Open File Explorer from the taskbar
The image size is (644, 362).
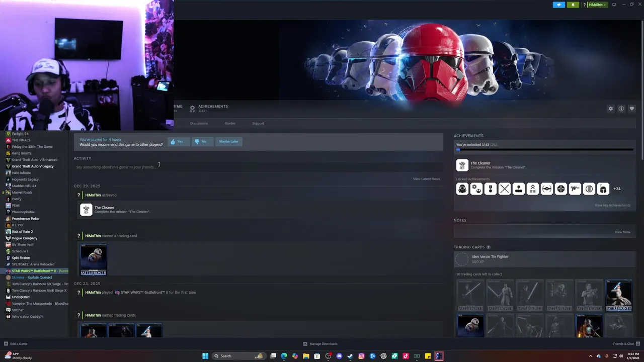306,356
